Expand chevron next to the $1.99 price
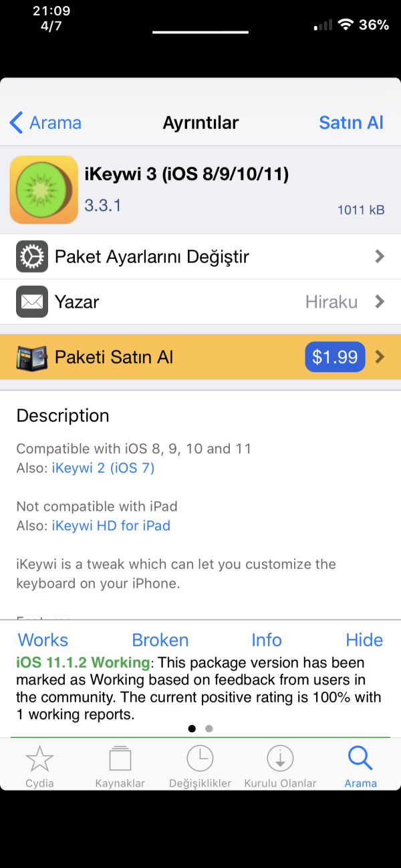 [380, 357]
